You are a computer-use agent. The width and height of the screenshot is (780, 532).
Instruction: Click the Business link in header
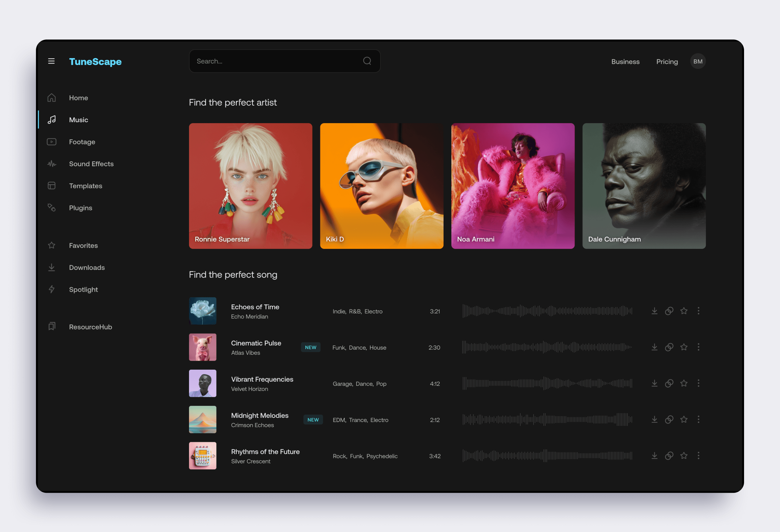coord(625,62)
